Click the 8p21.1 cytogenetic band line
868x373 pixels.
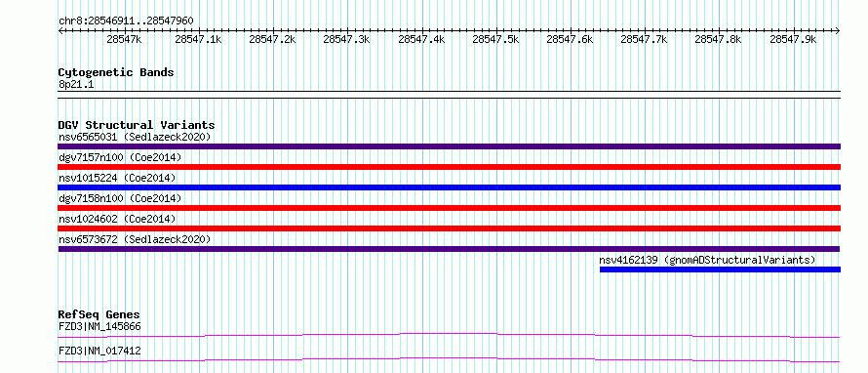(x=449, y=94)
